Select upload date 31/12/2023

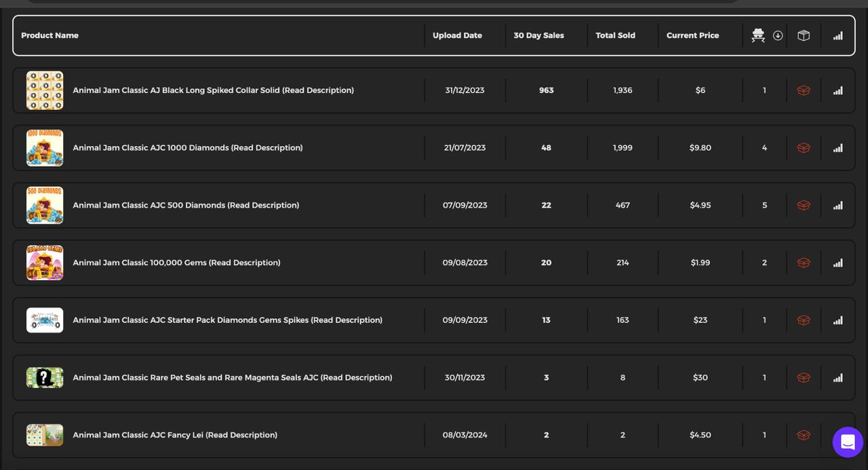pyautogui.click(x=465, y=90)
